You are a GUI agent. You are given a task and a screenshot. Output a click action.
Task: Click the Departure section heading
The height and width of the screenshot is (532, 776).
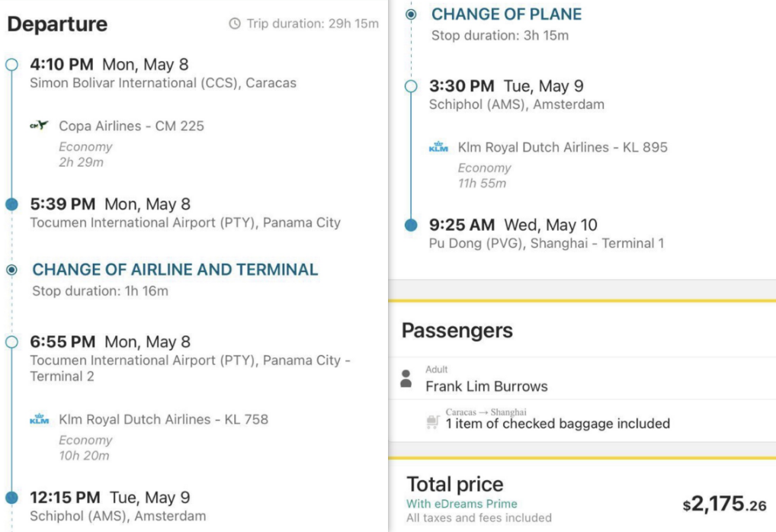coord(57,24)
